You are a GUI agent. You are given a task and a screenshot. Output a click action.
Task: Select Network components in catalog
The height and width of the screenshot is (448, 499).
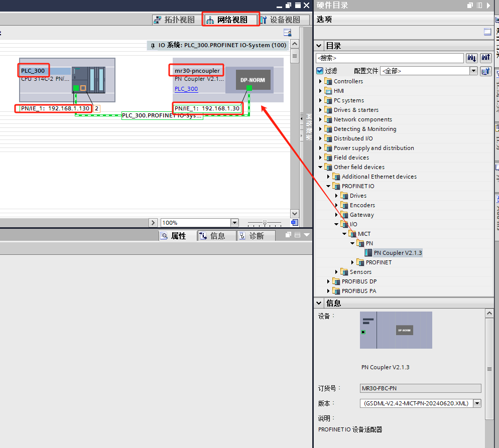[x=363, y=119]
